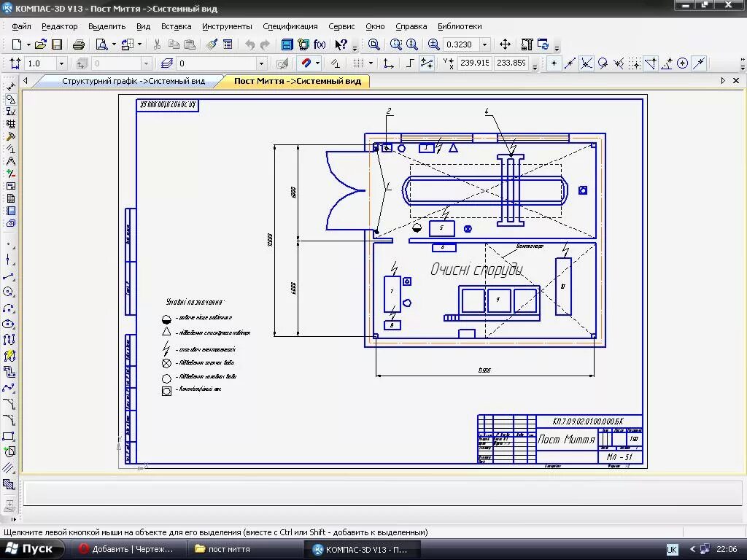Open Print Preview icon
Screen dimensions: 747x560
pos(101,44)
